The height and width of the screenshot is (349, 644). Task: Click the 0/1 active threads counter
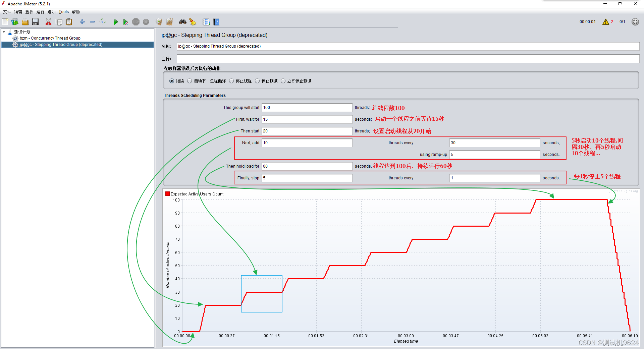coord(622,22)
